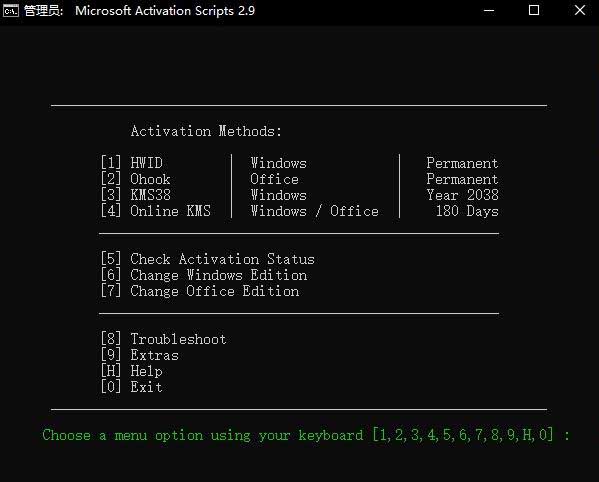Click the [0] Exit entry

132,387
